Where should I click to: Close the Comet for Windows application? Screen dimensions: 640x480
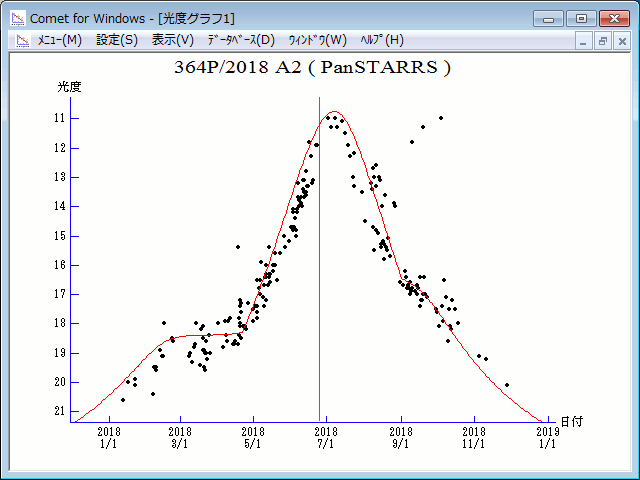tap(612, 18)
